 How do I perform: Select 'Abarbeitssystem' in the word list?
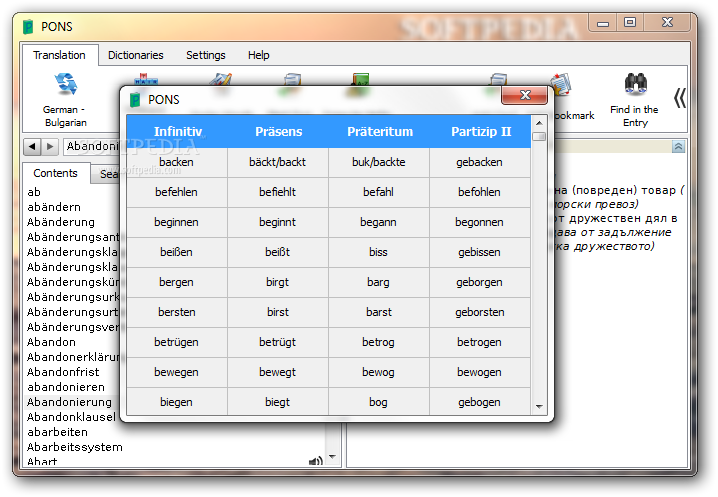75,447
